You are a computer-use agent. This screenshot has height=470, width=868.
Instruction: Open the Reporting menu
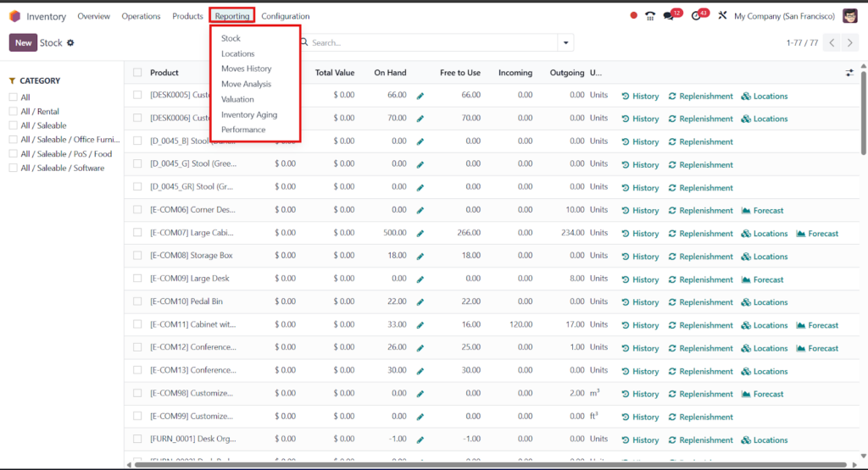232,16
